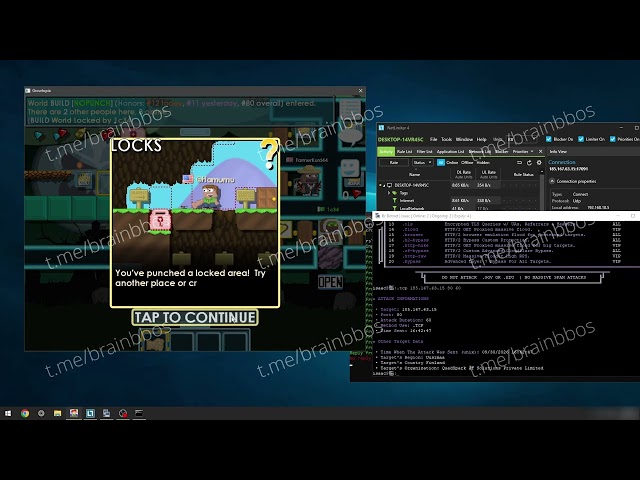Open the grey disc app in taskbar
Viewport: 640px width, 480px height.
(41, 413)
